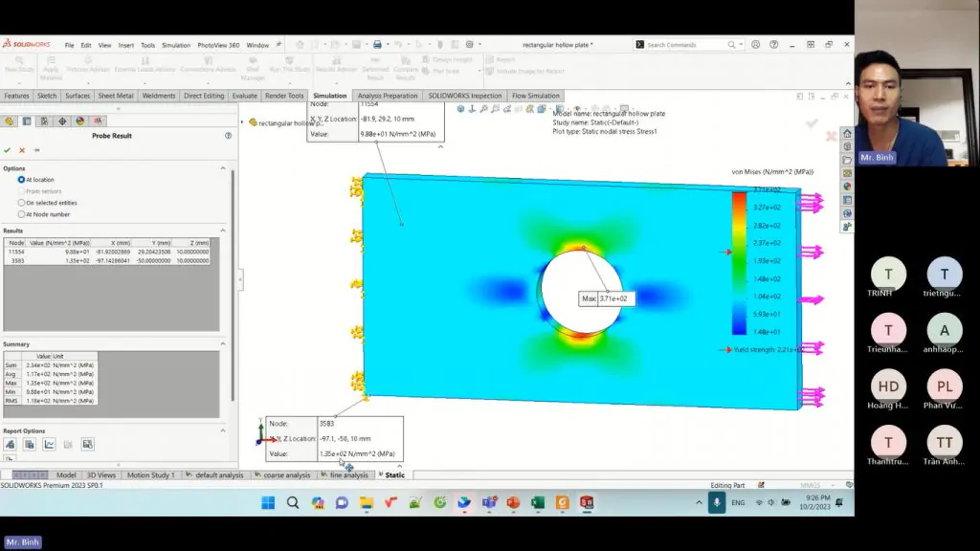
Task: Open Design Library icon in task pane
Action: 847,146
